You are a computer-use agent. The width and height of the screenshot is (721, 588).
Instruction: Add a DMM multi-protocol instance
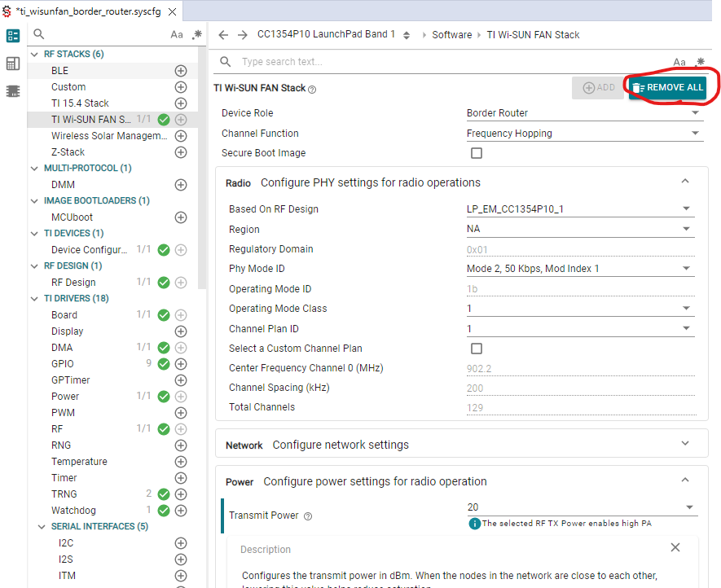point(181,185)
